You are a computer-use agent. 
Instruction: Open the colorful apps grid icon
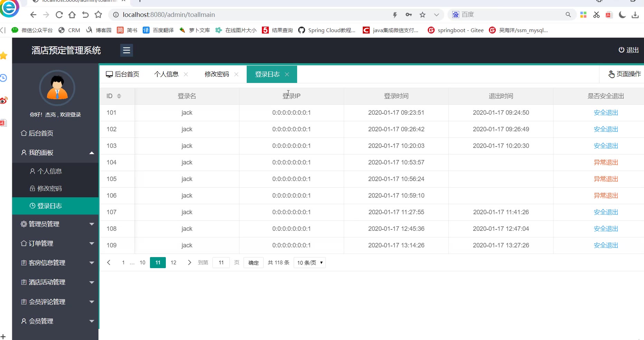(x=584, y=15)
